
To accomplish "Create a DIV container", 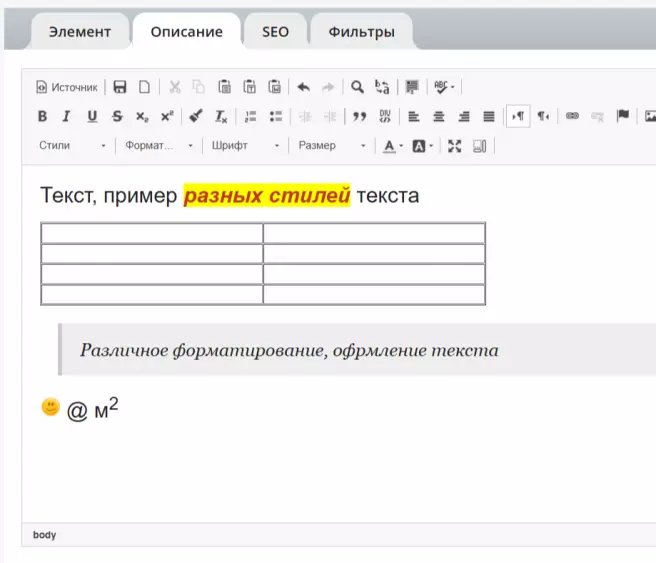I will (384, 116).
